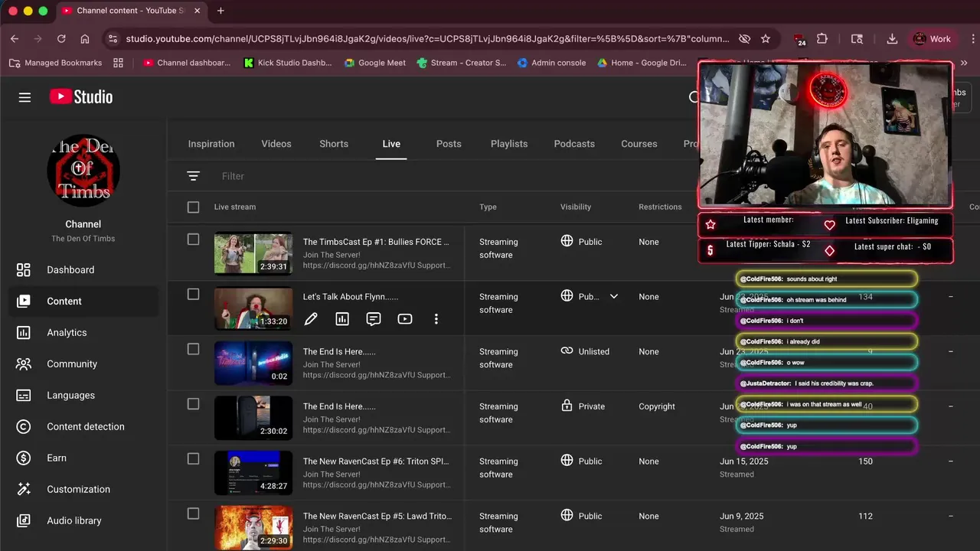Edit details pencil for Let's Talk About Flynn
Image resolution: width=980 pixels, height=551 pixels.
pyautogui.click(x=311, y=319)
